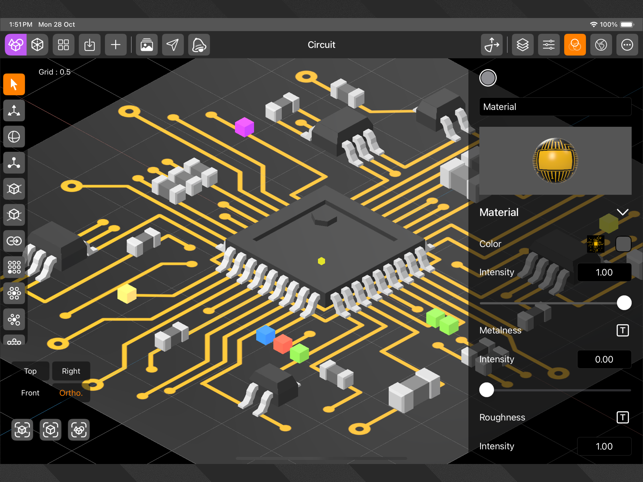Screen dimensions: 643x482
Task: Click the paper plane send icon
Action: 173,45
